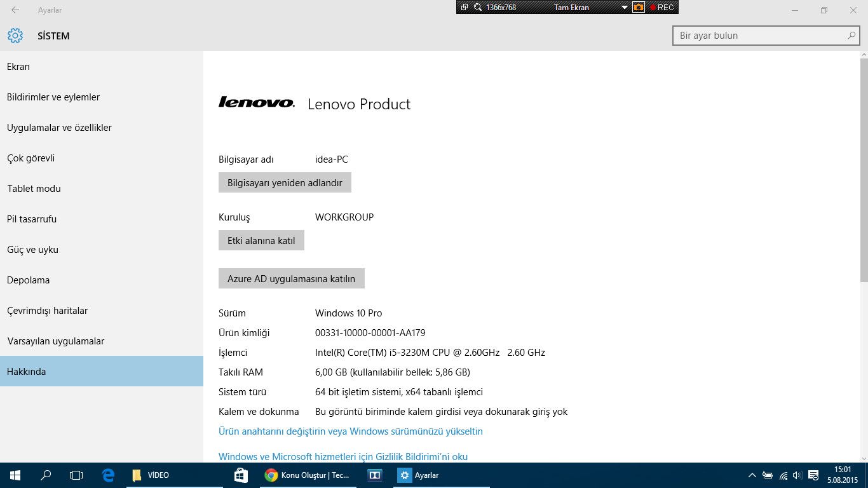This screenshot has width=868, height=488.
Task: Take a screenshot with the recorder camera icon
Action: (639, 8)
